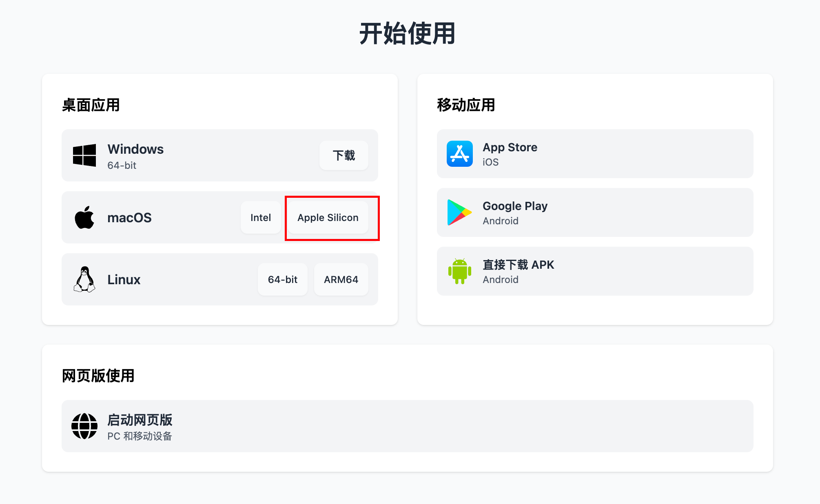This screenshot has height=504, width=820.
Task: Click the macOS label text
Action: click(x=129, y=218)
